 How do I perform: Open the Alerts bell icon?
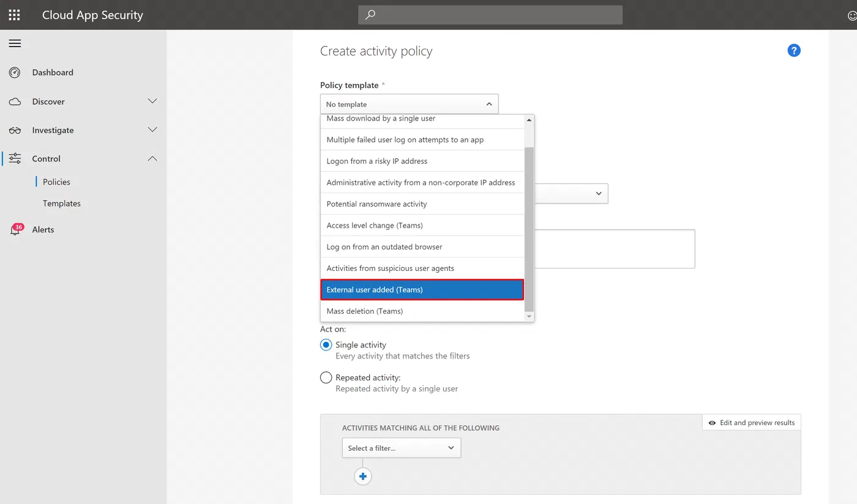coord(15,231)
